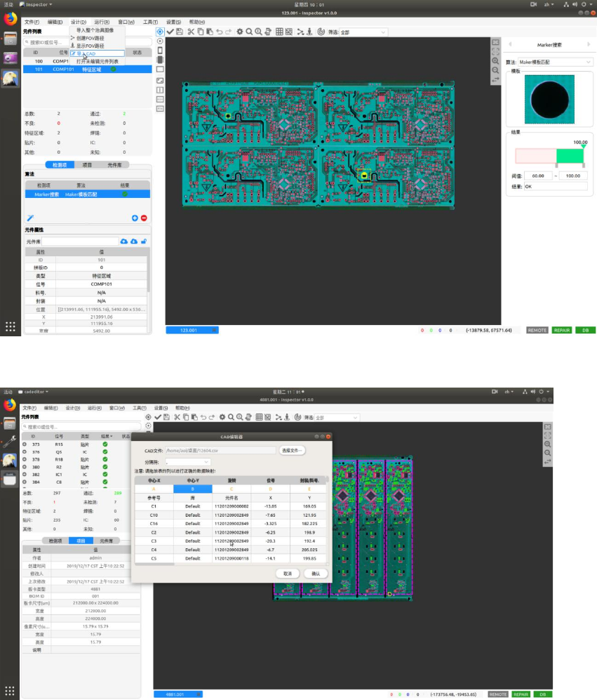Click the DB button in the 123.001 status bar
597x700 pixels.
[x=585, y=331]
